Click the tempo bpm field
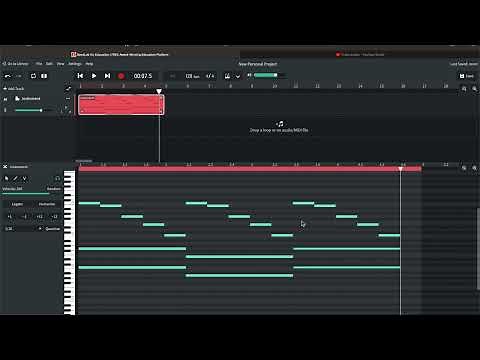The width and height of the screenshot is (480, 360). point(192,76)
